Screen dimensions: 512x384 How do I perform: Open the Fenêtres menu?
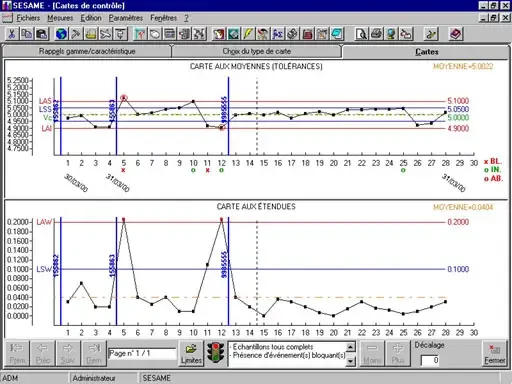pyautogui.click(x=163, y=18)
